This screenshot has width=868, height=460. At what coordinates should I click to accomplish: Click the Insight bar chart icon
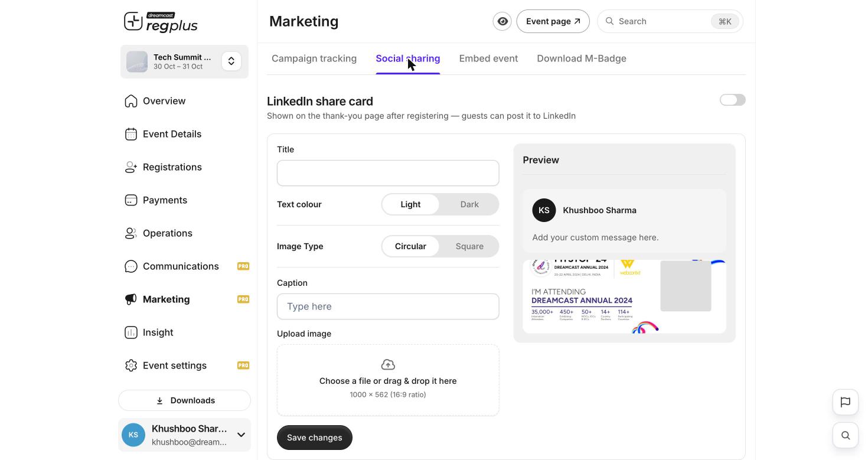(131, 332)
